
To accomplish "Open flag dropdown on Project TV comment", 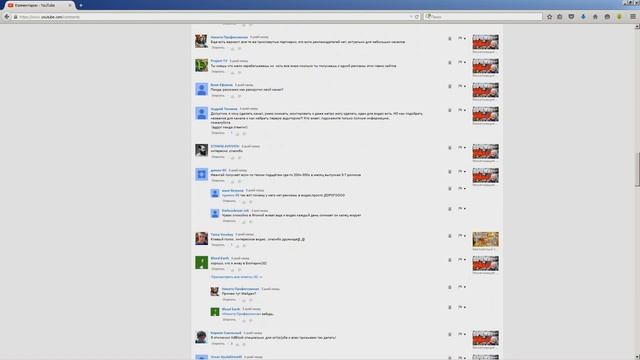I will point(462,62).
